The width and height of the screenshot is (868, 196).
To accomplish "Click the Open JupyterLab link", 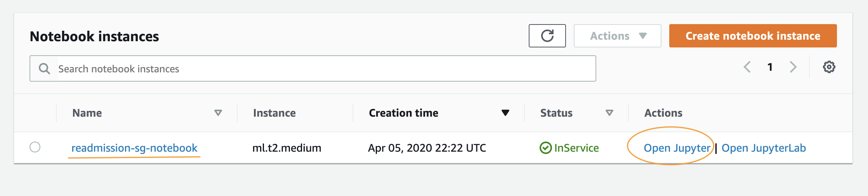I will click(x=764, y=148).
